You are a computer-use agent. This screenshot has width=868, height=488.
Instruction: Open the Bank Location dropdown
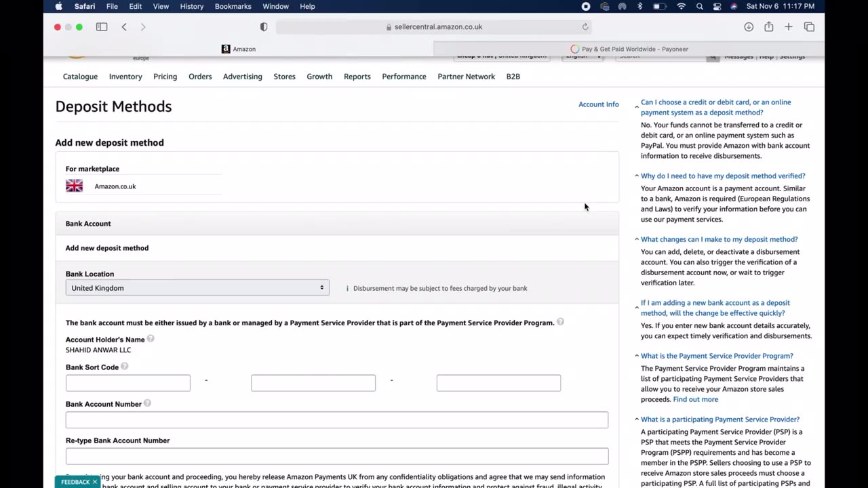pyautogui.click(x=197, y=287)
